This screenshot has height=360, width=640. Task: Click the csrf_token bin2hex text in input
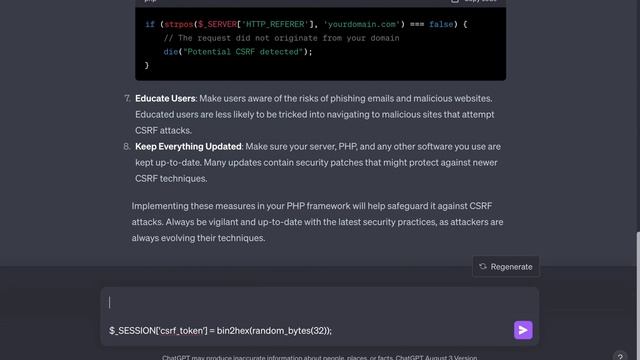click(220, 331)
